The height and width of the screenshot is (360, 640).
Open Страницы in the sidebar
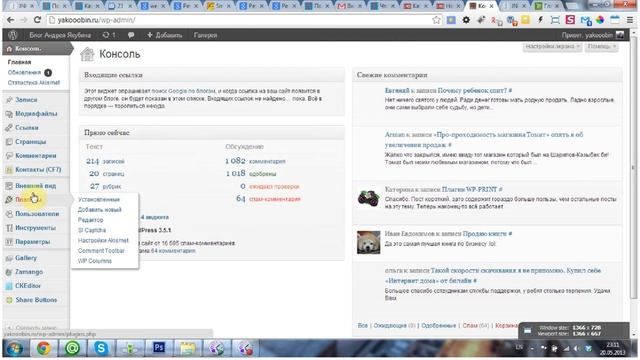tap(30, 142)
